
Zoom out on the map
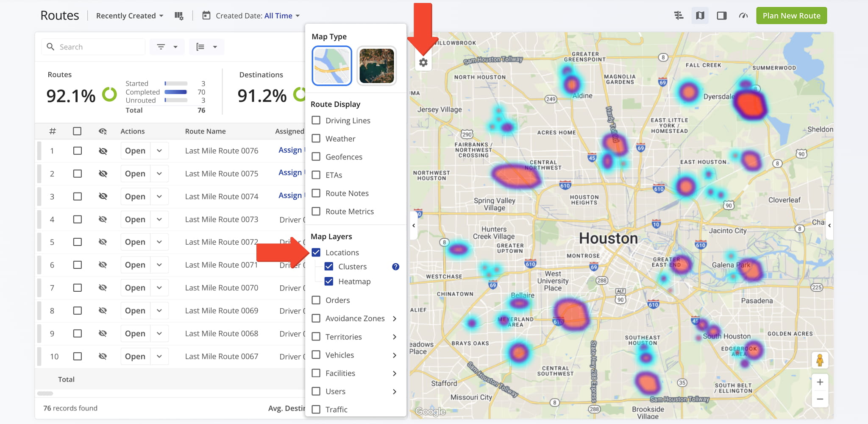[x=820, y=399]
